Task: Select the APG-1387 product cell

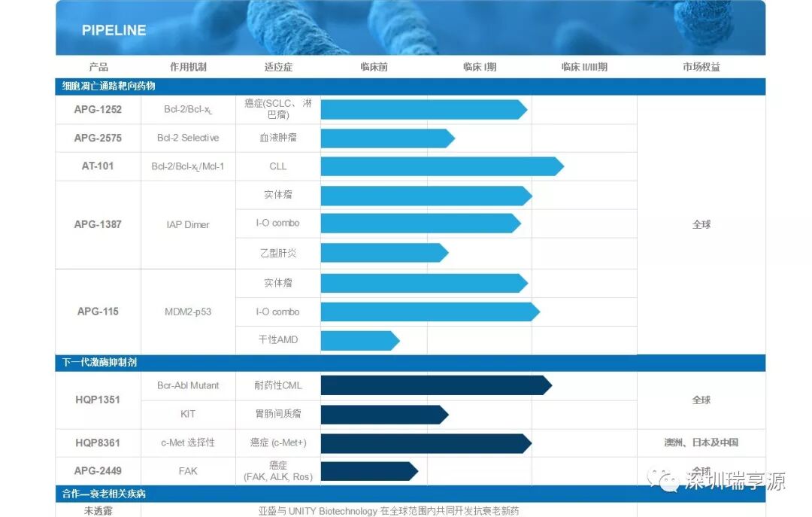Action: [x=98, y=224]
